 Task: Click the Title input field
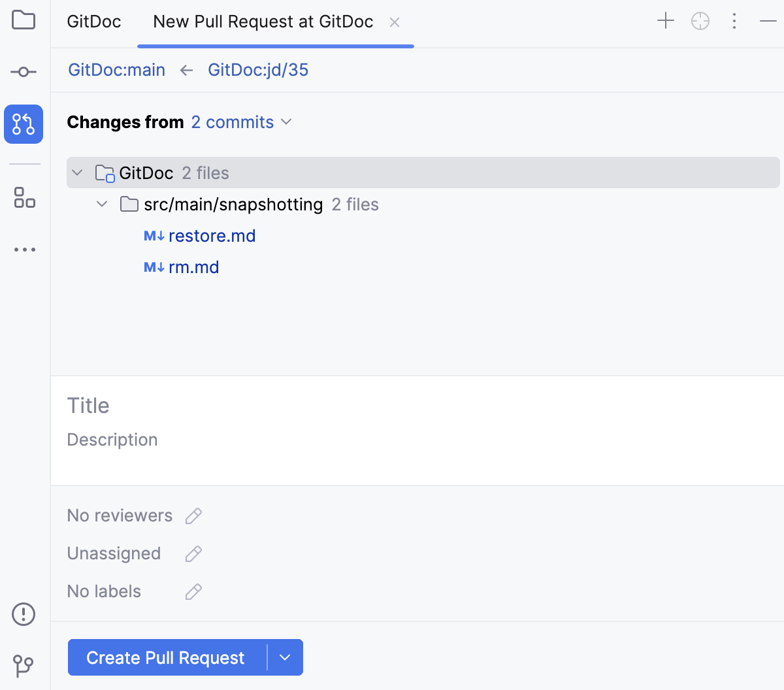196,405
